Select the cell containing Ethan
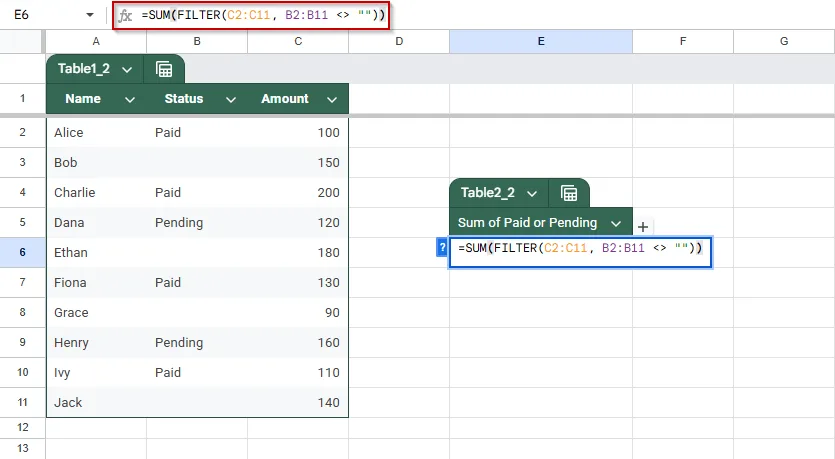The image size is (835, 459). (x=96, y=252)
